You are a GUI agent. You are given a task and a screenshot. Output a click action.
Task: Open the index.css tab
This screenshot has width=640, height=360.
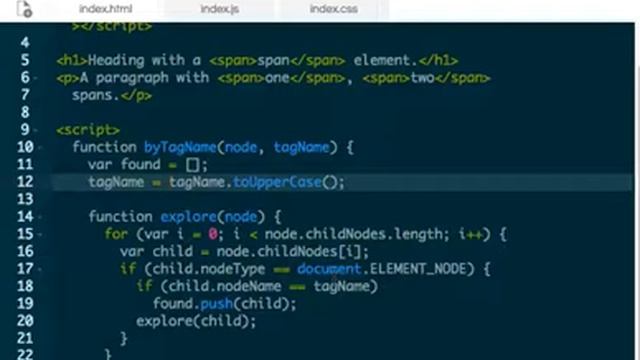(333, 9)
